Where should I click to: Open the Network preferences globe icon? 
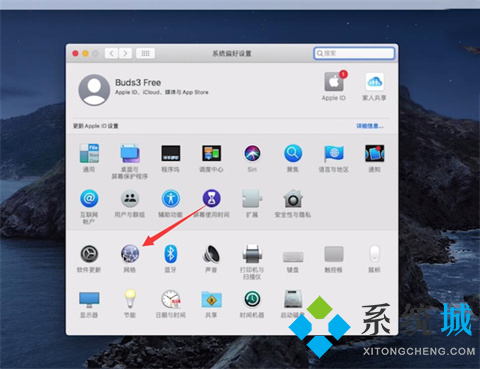[x=130, y=254]
